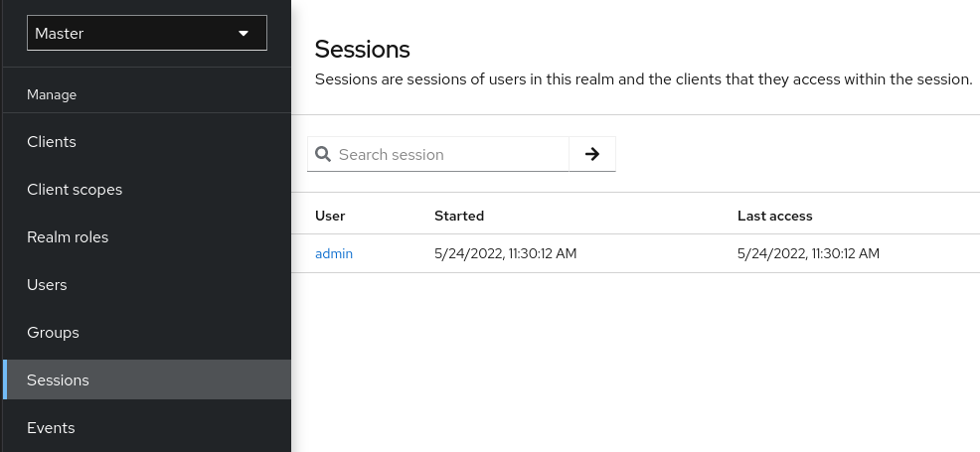Click the Sessions page heading
980x452 pixels.
[x=363, y=49]
